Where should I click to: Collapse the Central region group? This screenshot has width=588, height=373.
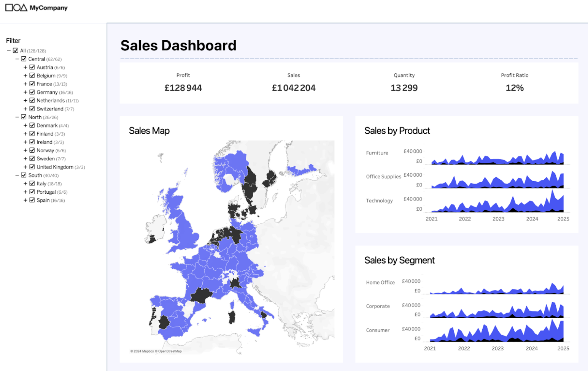[17, 59]
